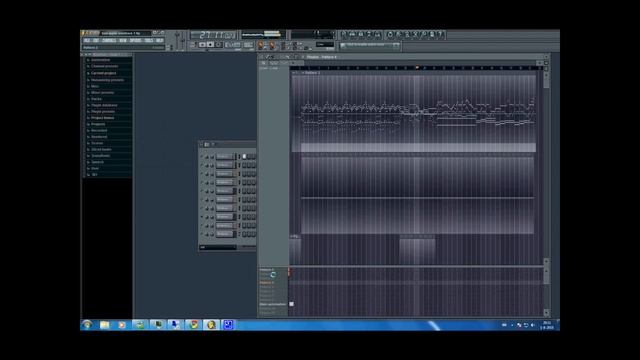Toggle the select LED of the top channel
This screenshot has height=360, width=640.
point(239,157)
